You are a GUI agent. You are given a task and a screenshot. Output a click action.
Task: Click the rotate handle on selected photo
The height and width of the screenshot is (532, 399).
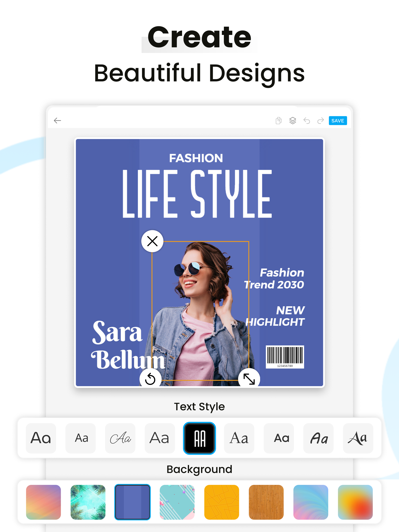pyautogui.click(x=150, y=379)
